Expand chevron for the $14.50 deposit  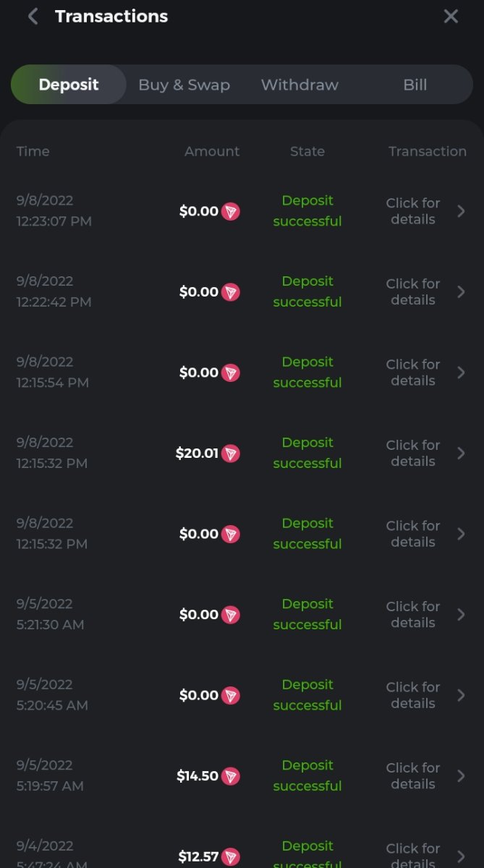[462, 776]
